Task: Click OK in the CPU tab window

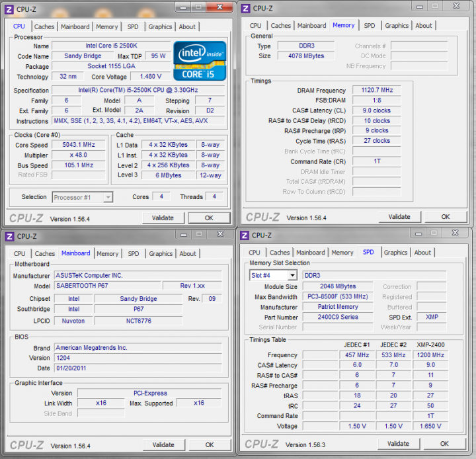Action: click(209, 218)
